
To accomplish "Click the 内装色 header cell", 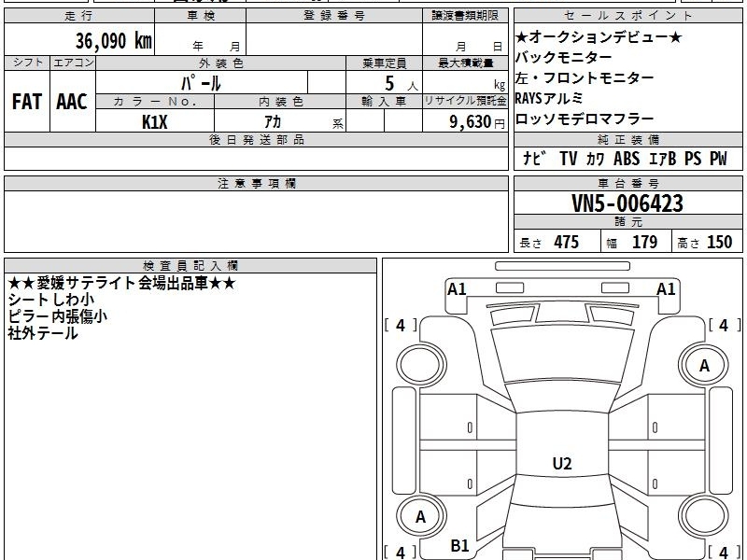I will coord(281,102).
